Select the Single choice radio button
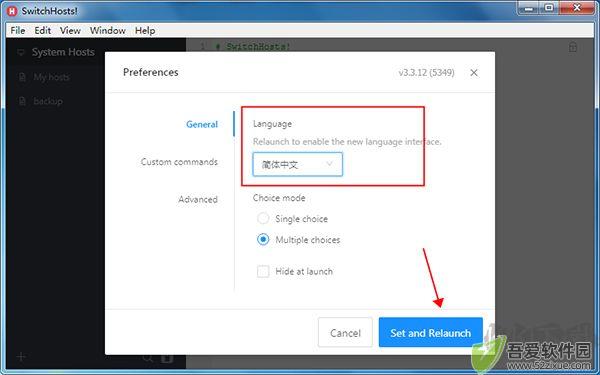 (263, 218)
